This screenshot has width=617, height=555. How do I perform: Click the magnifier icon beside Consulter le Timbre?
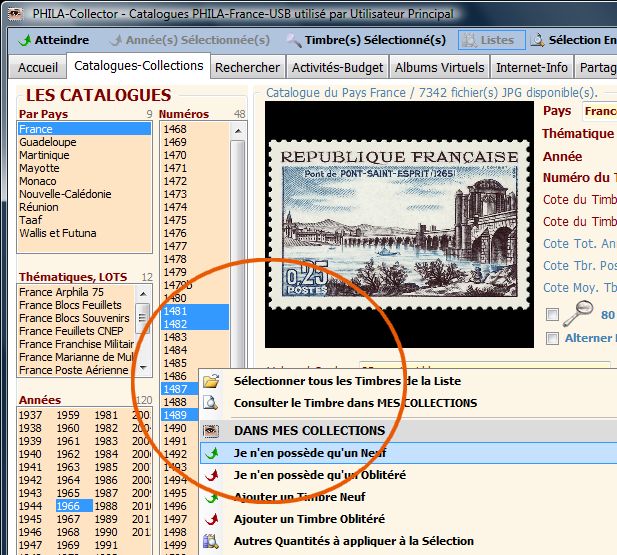point(211,403)
